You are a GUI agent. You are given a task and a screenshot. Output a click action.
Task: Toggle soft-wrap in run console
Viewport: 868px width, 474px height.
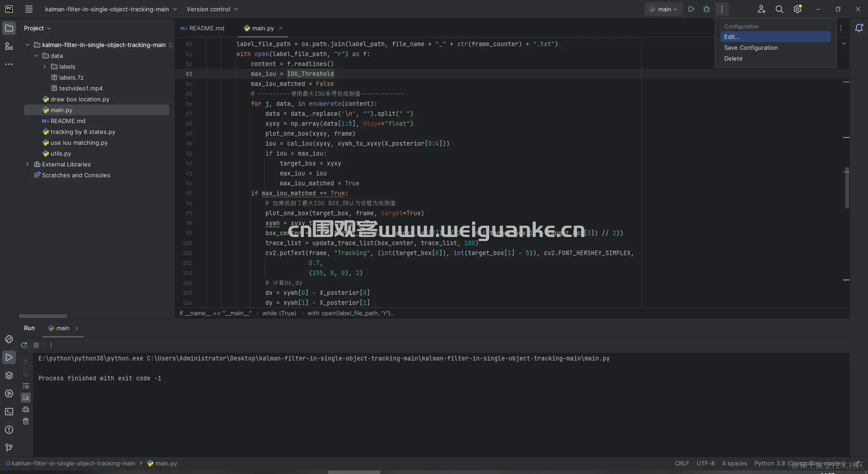[x=26, y=386]
